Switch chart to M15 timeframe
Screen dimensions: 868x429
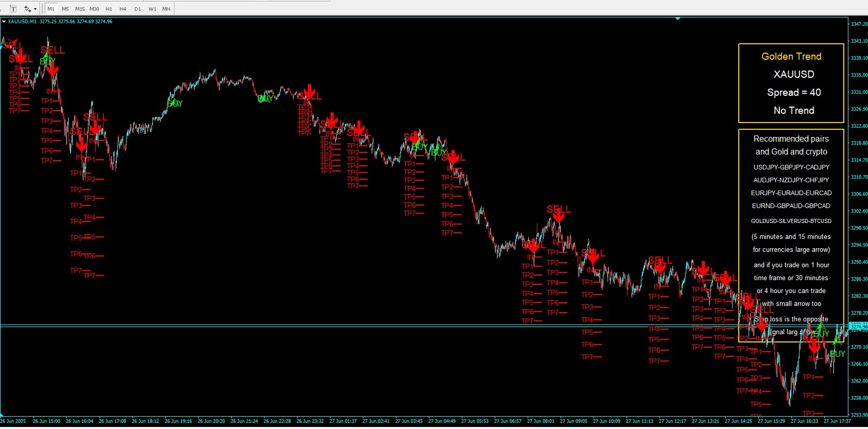click(80, 9)
